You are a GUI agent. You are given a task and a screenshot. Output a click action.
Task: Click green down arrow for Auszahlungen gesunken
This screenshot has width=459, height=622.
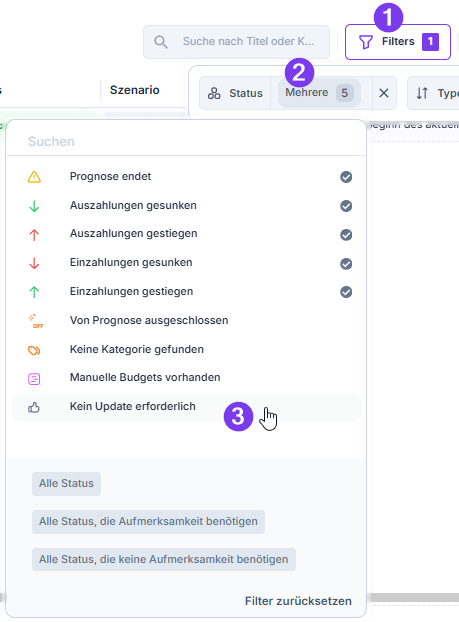pyautogui.click(x=34, y=206)
